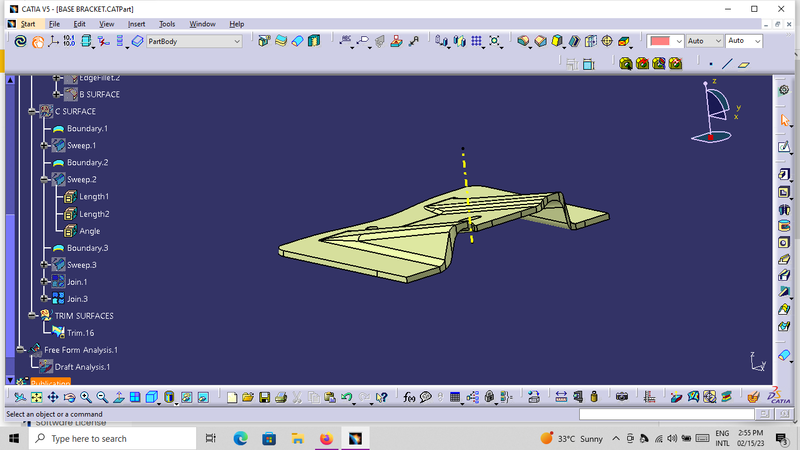This screenshot has height=450, width=800.
Task: Open the Edit menu
Action: (79, 24)
